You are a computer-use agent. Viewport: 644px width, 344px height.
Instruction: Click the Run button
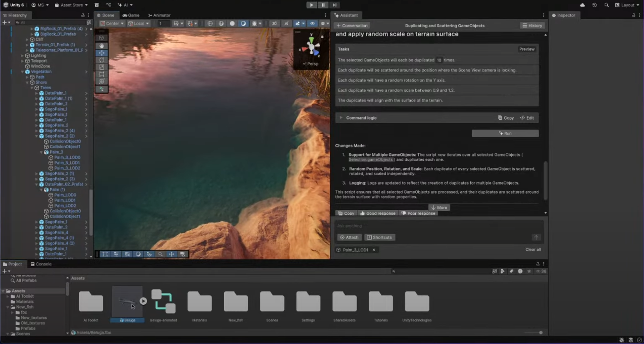point(505,133)
